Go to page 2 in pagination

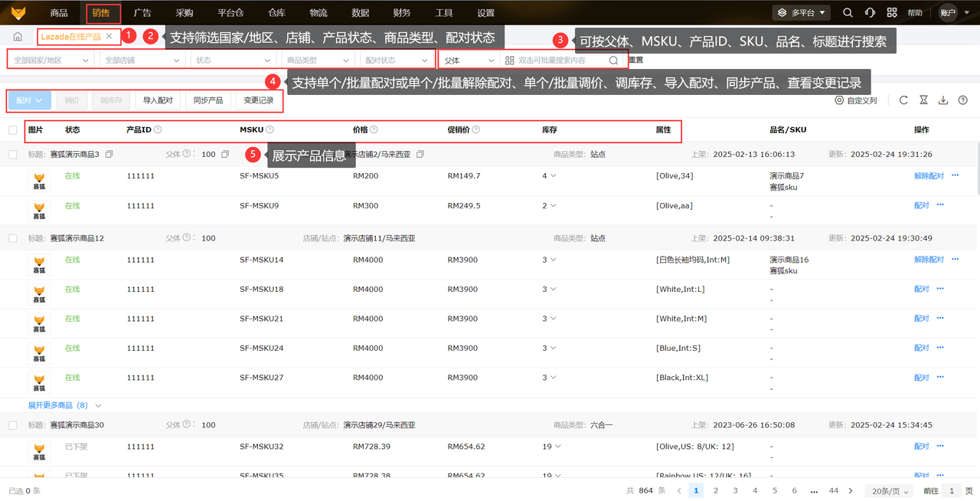point(716,491)
